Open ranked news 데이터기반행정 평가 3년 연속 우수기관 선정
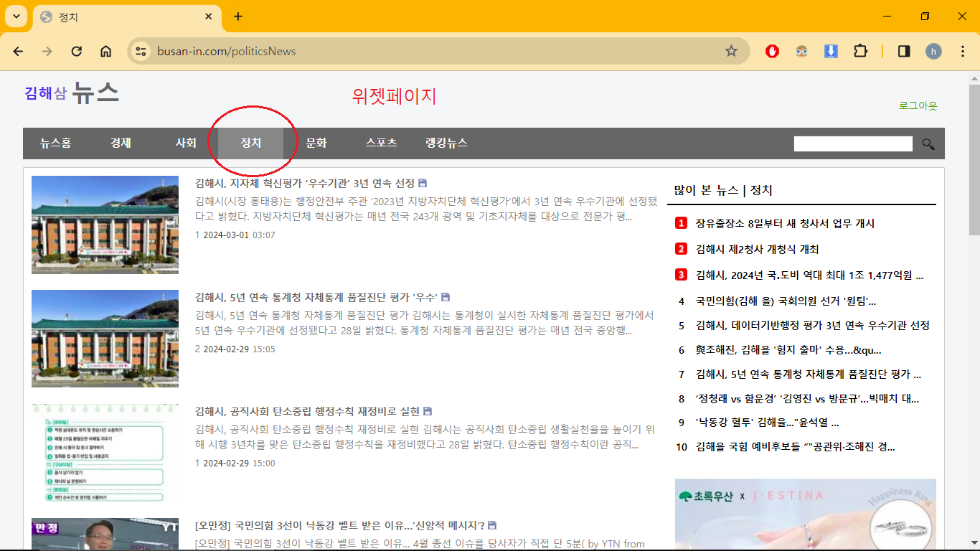This screenshot has height=551, width=980. [813, 325]
